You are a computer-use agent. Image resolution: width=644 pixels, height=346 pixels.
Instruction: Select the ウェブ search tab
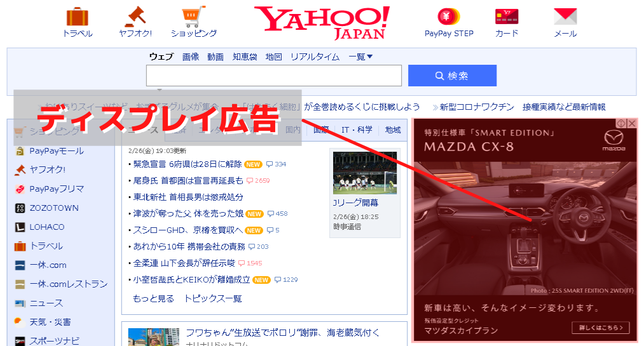161,57
